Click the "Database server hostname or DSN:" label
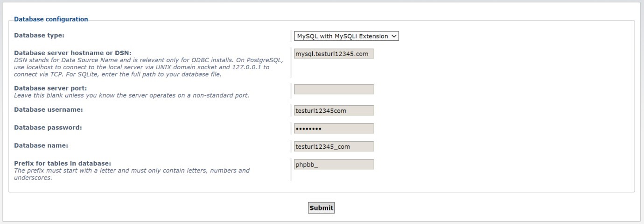The image size is (644, 224). 72,53
